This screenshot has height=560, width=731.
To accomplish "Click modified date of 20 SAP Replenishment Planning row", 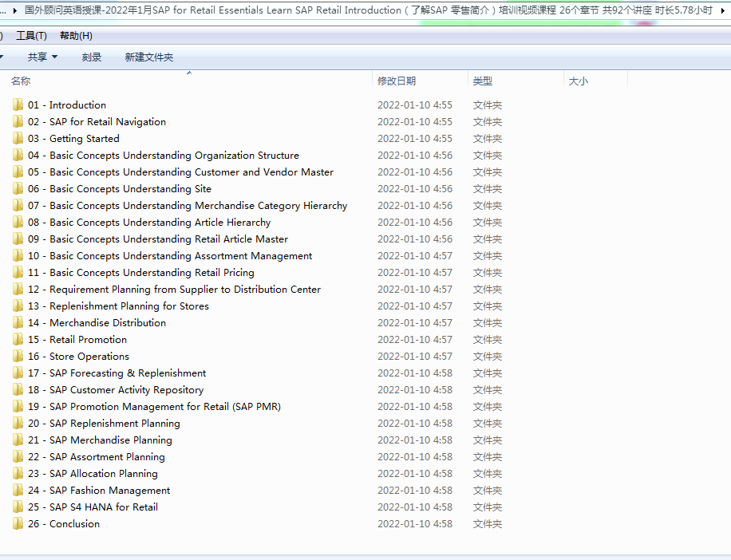I will pos(414,424).
